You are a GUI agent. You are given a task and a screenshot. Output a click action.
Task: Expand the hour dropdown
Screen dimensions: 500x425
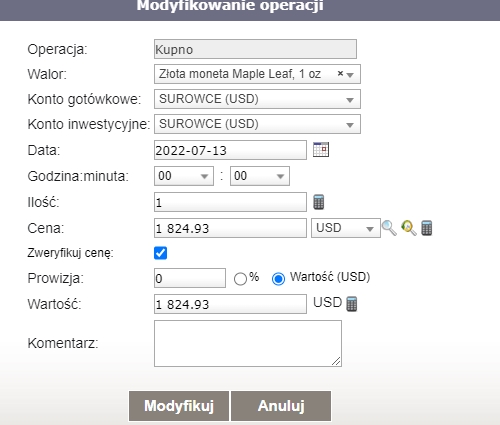(184, 176)
